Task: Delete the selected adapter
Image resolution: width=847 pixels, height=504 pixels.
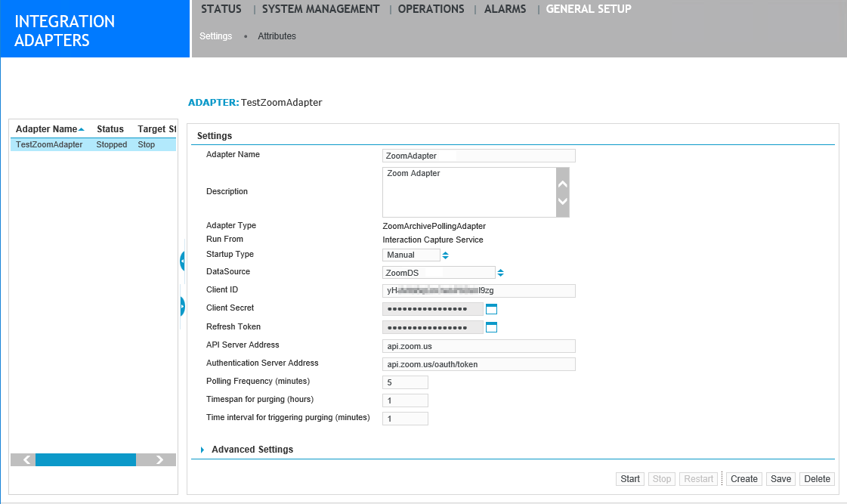Action: 817,479
